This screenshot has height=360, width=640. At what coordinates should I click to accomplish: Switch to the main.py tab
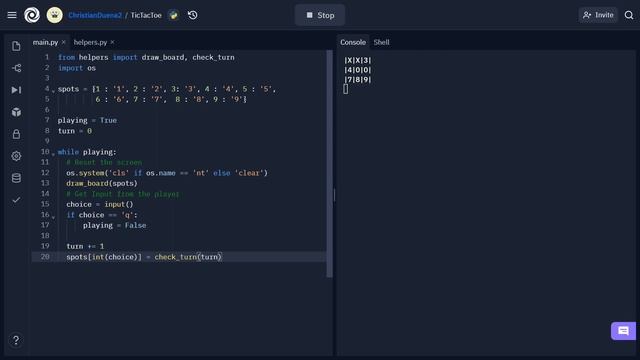coord(45,42)
